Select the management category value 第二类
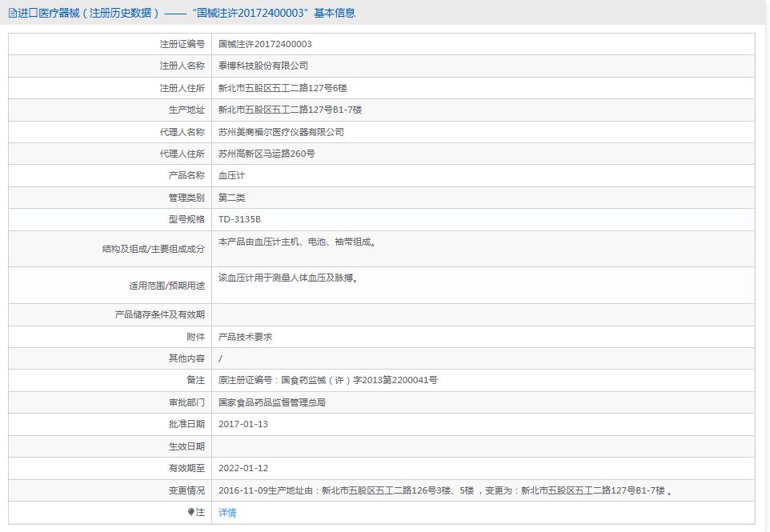The width and height of the screenshot is (770, 532). (231, 198)
